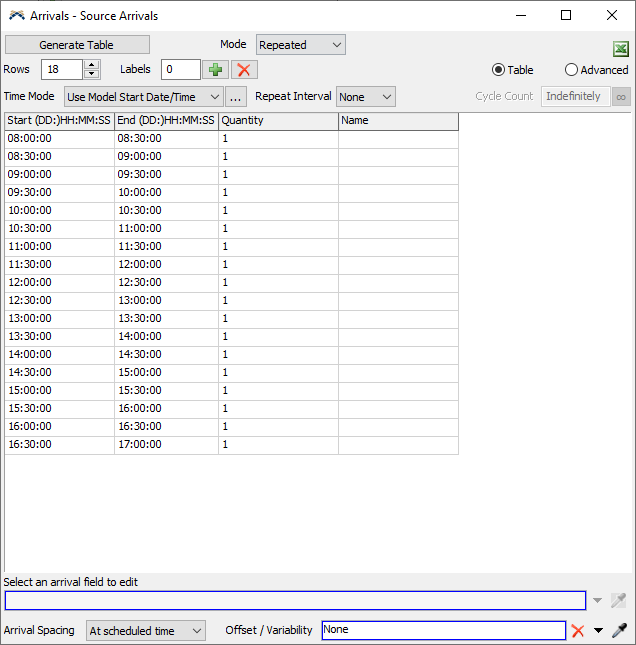636x645 pixels.
Task: Click the Offset / Variability input field
Action: pyautogui.click(x=443, y=631)
